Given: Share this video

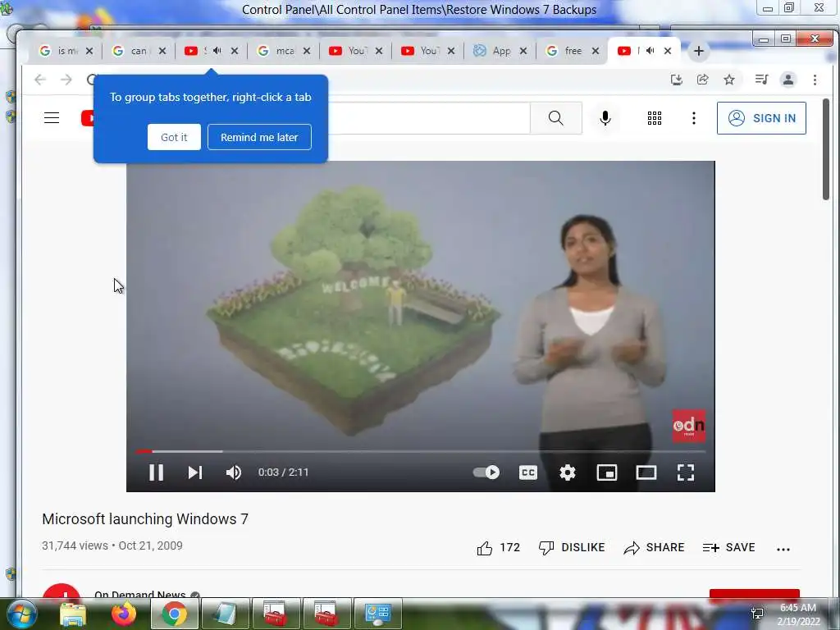Looking at the screenshot, I should [654, 547].
